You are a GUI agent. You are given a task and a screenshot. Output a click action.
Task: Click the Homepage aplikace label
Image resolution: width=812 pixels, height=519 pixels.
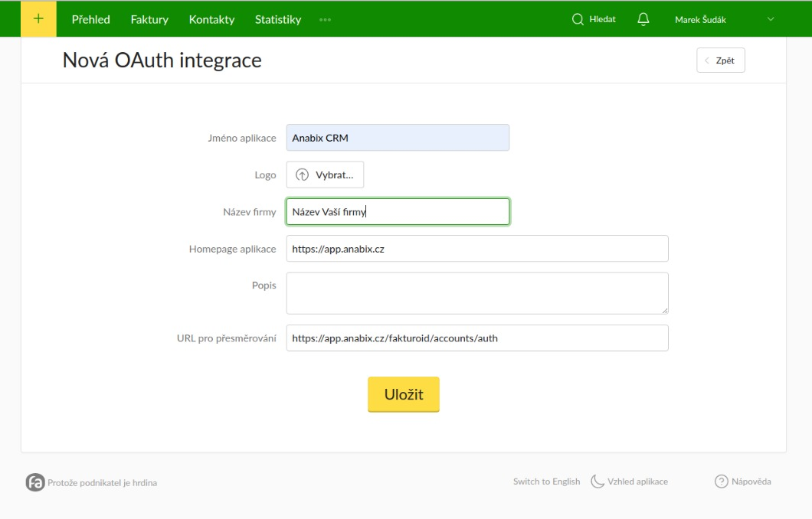click(x=233, y=249)
